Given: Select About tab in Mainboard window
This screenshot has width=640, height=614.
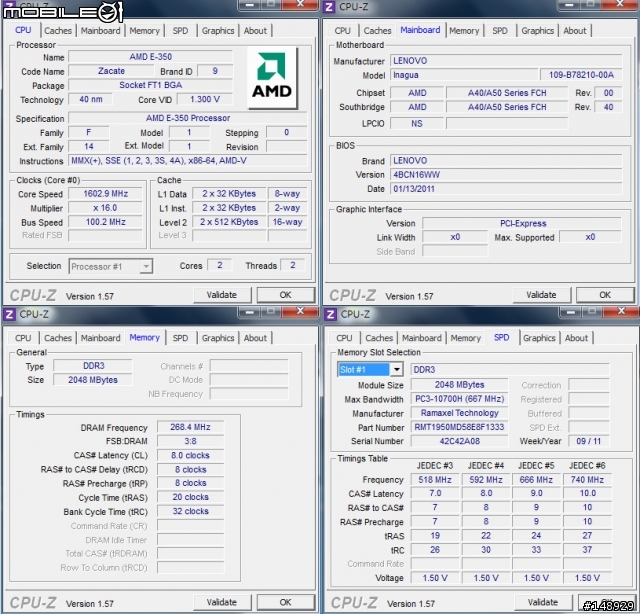Looking at the screenshot, I should click(x=575, y=31).
